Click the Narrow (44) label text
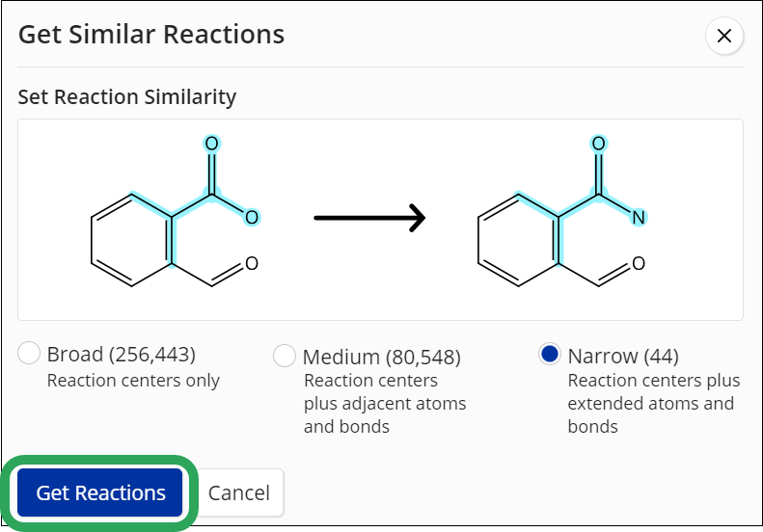 [623, 356]
